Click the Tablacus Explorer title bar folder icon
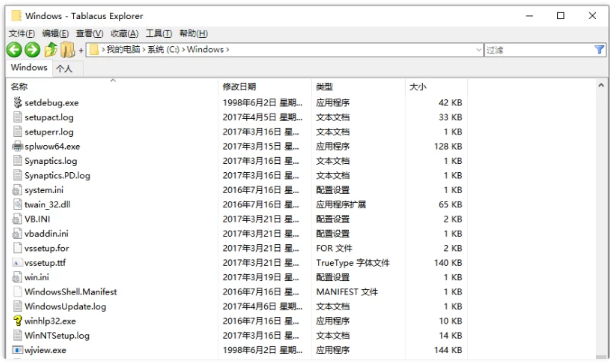The height and width of the screenshot is (362, 610). tap(16, 16)
